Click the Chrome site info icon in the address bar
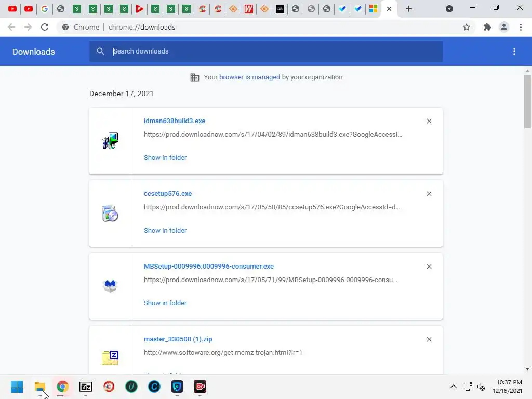532x399 pixels. (65, 27)
